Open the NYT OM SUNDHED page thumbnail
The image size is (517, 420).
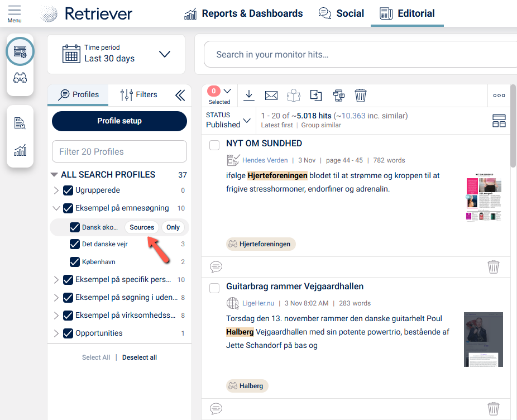pos(484,197)
